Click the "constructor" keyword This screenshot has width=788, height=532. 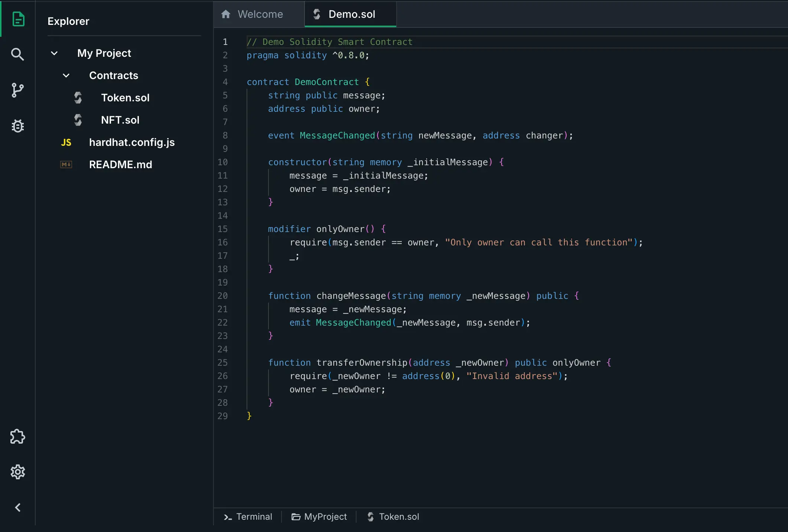click(x=297, y=162)
